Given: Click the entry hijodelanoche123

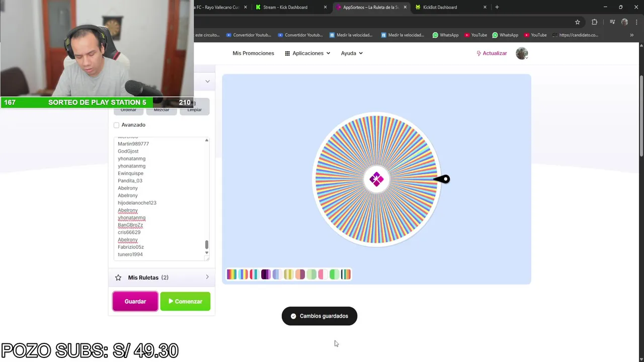Looking at the screenshot, I should 137,203.
